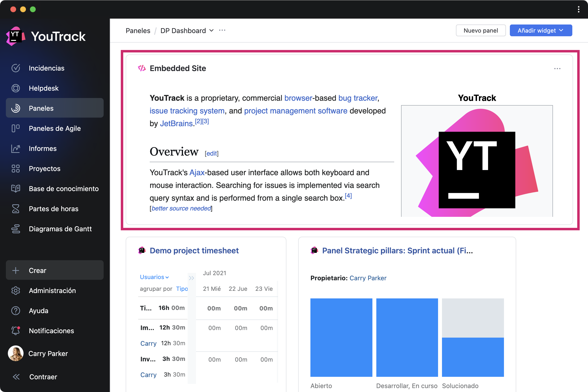The width and height of the screenshot is (588, 392).
Task: Change grouping via Tipo selector
Action: pyautogui.click(x=182, y=289)
